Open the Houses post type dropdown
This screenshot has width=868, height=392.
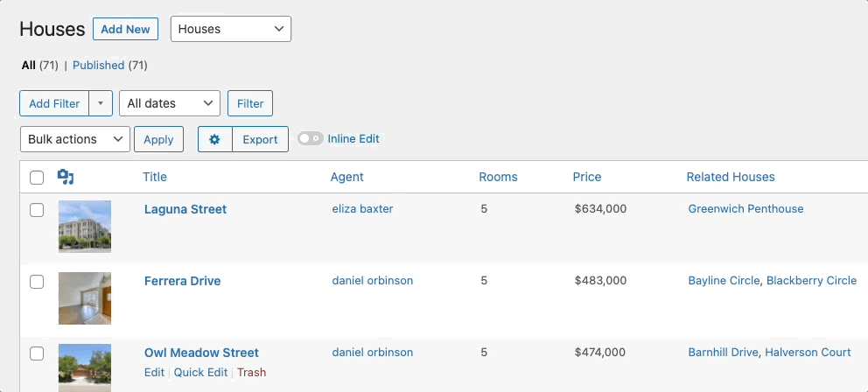[x=231, y=29]
